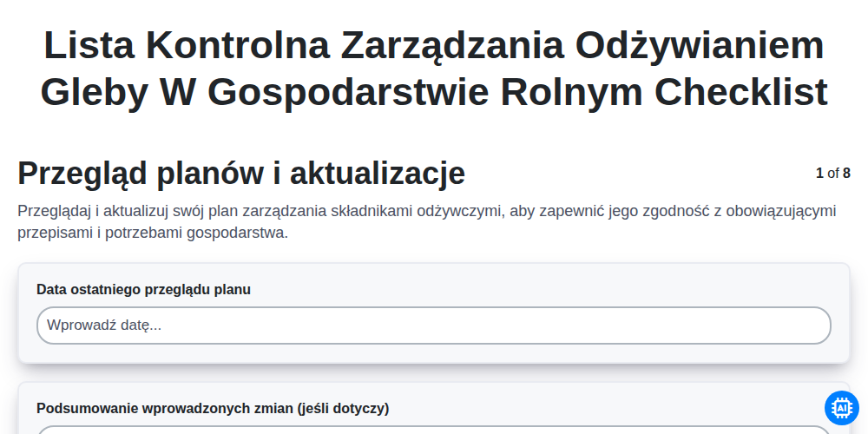Screen dimensions: 868x434
Task: Click the word 'of' in the page counter
Action: pyautogui.click(x=833, y=174)
